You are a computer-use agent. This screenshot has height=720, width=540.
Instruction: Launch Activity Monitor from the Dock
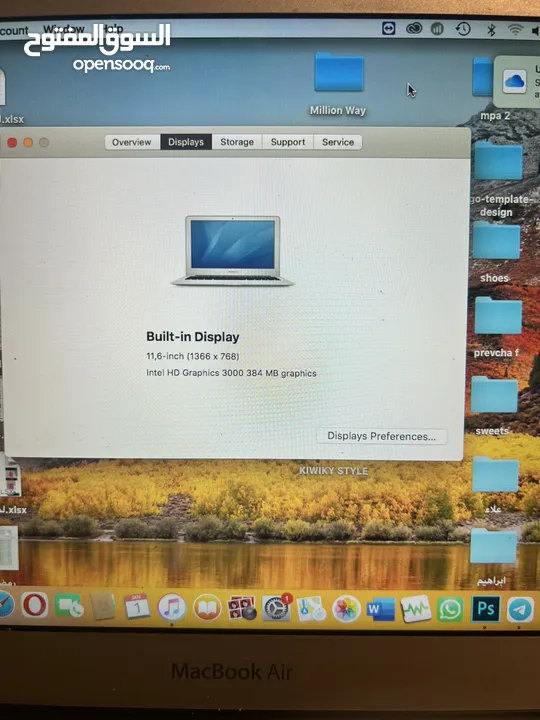416,609
